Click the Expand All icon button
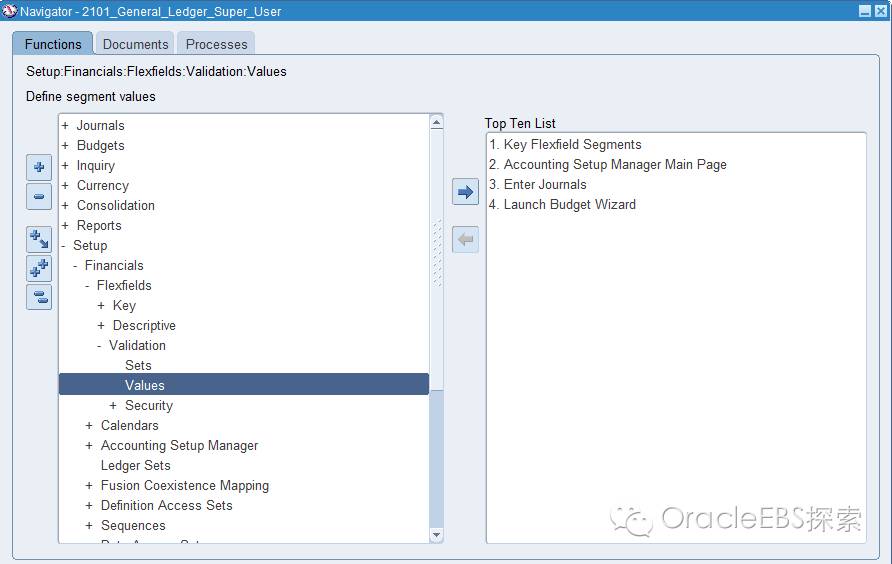The width and height of the screenshot is (892, 564). click(39, 268)
